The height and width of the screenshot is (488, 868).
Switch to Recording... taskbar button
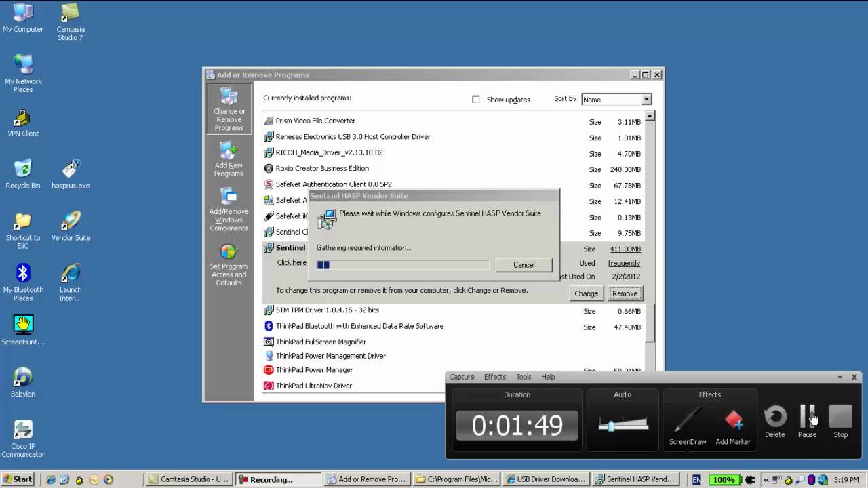coord(278,479)
